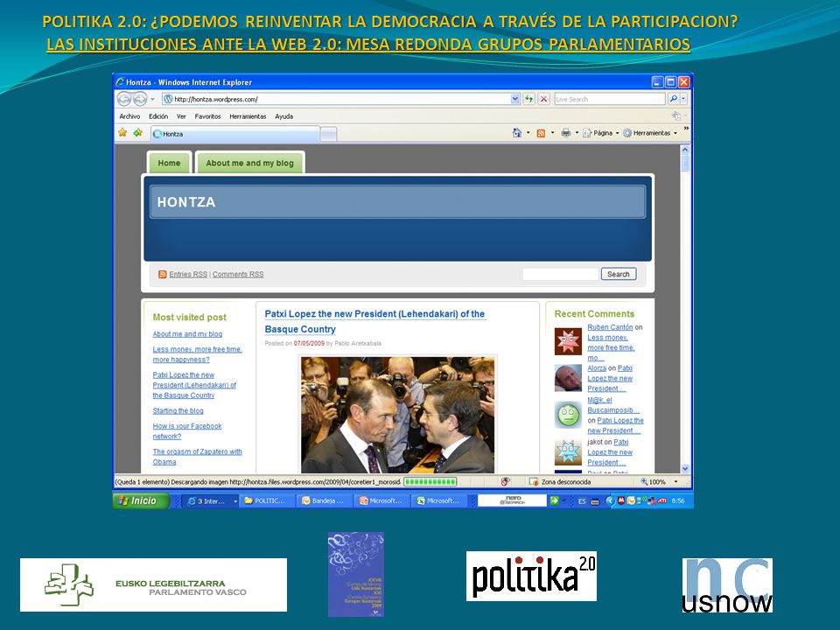Click the blog search text field

560,274
